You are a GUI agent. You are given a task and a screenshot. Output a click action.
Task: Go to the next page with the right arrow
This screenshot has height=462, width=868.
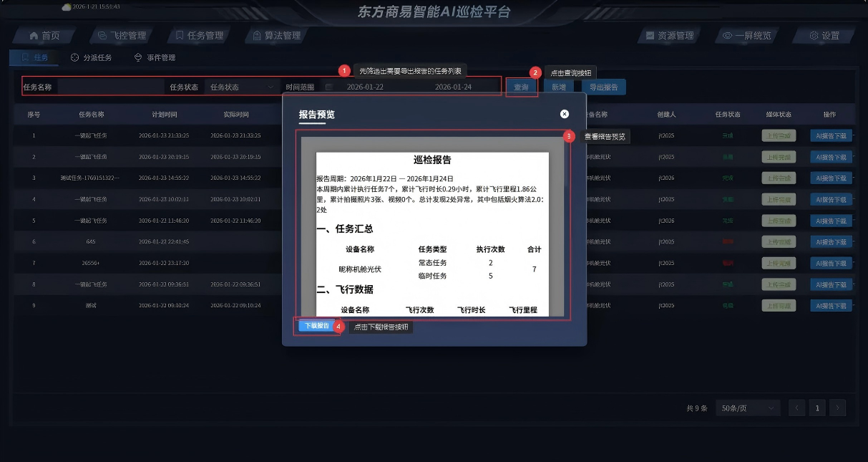(837, 408)
